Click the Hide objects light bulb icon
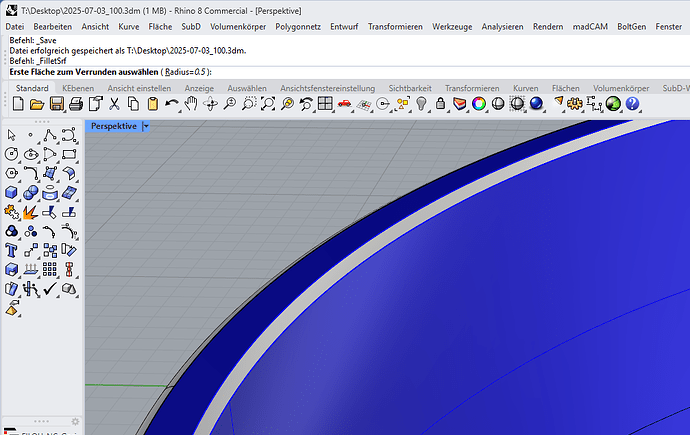690x435 pixels. coord(421,104)
